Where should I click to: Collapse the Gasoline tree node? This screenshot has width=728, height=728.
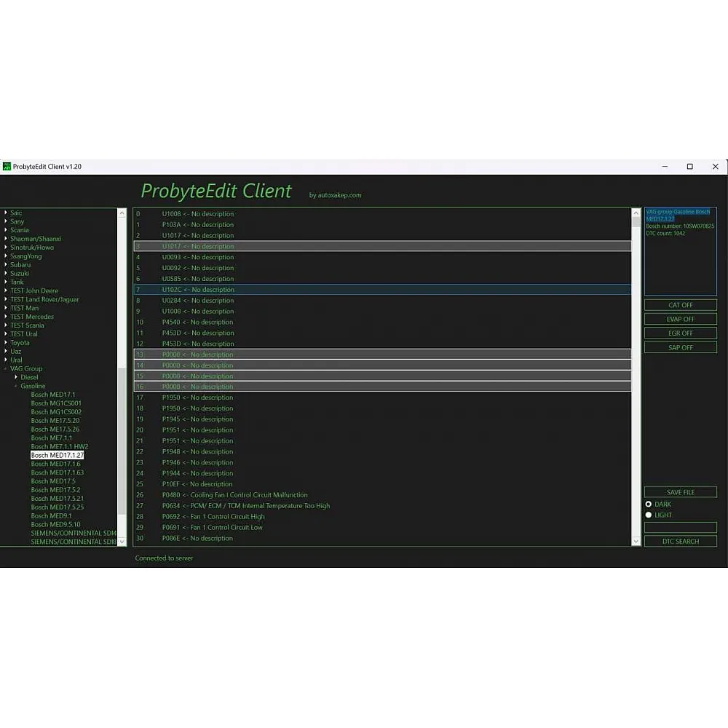(16, 386)
